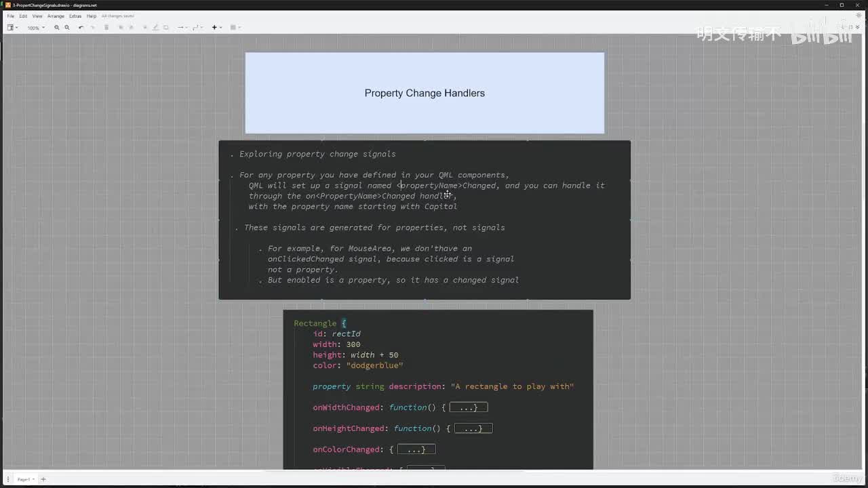Expand collapsed onColorChanged handler body
The image size is (868, 488).
(416, 449)
